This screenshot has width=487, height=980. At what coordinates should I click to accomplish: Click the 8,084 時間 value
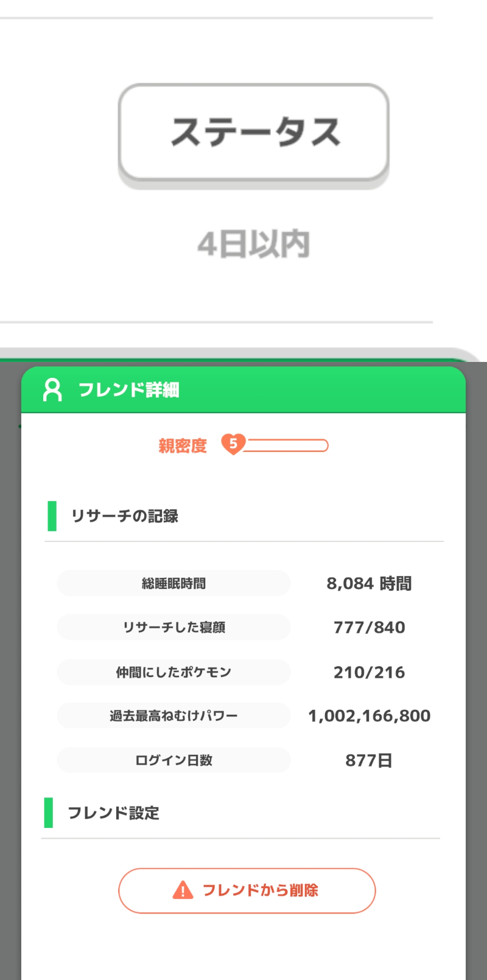click(x=369, y=583)
